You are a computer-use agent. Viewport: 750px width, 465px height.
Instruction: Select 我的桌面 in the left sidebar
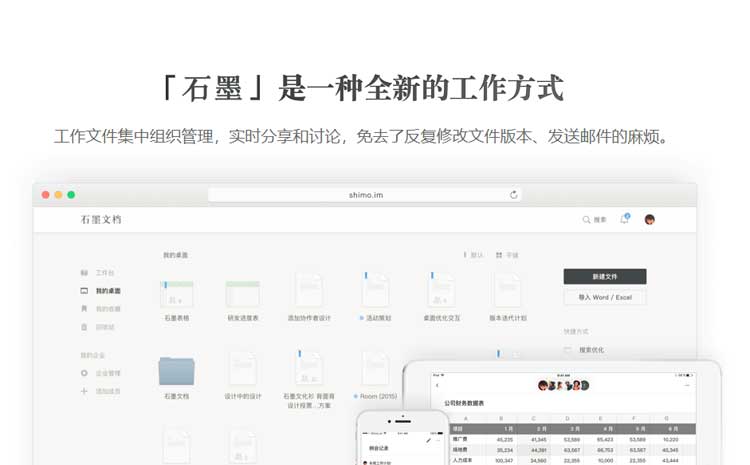pos(101,291)
